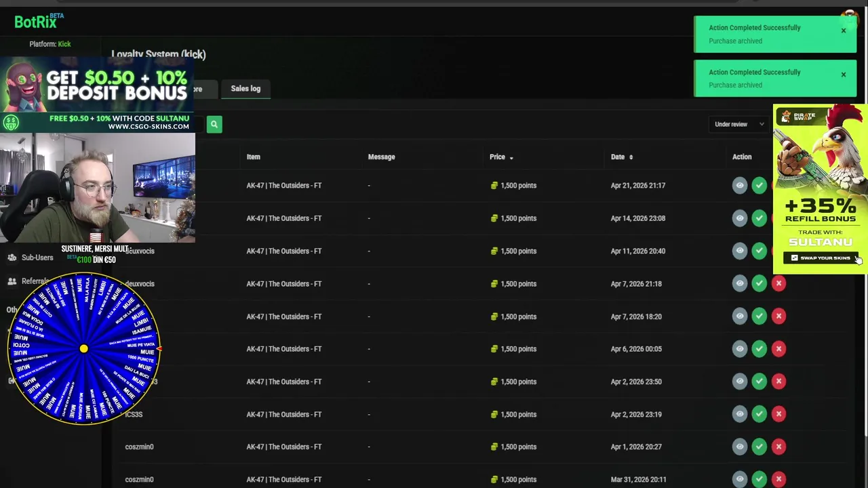Sort the table by Date column
The width and height of the screenshot is (868, 488).
[622, 157]
